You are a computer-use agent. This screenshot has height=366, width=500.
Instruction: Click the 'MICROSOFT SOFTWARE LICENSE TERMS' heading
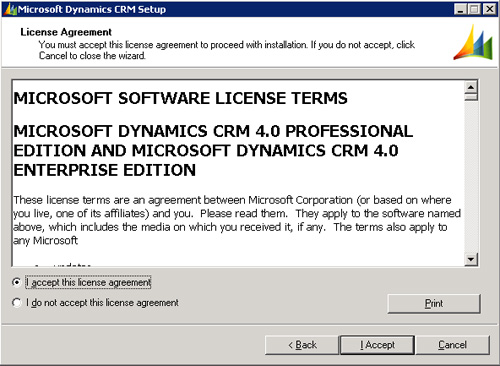pyautogui.click(x=180, y=98)
